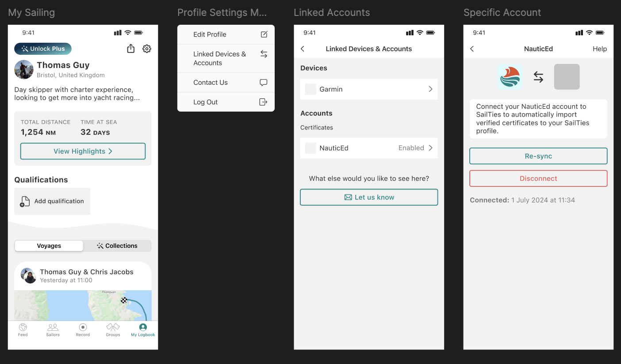Switch to the Collections segment
Viewport: 621px width, 364px height.
click(x=117, y=246)
